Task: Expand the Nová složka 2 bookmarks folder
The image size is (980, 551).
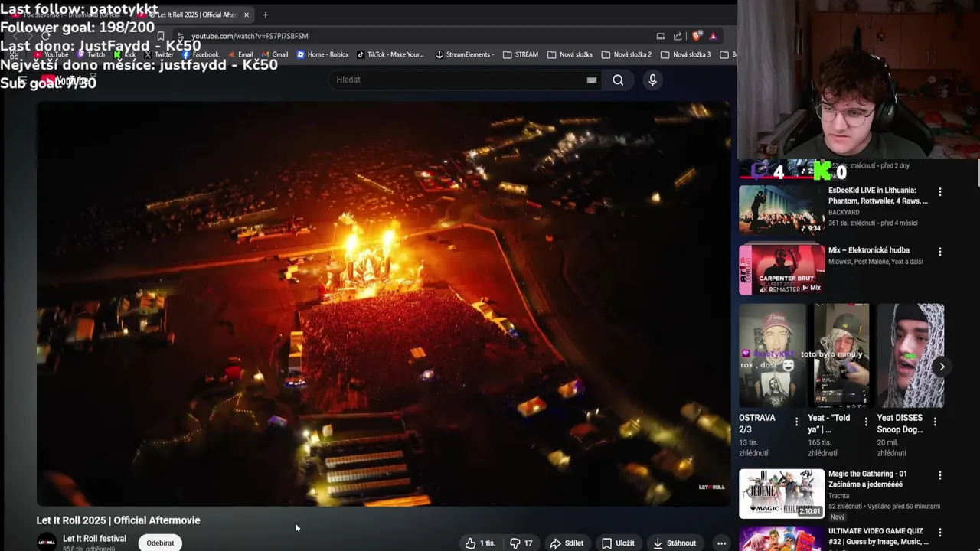Action: pos(626,54)
